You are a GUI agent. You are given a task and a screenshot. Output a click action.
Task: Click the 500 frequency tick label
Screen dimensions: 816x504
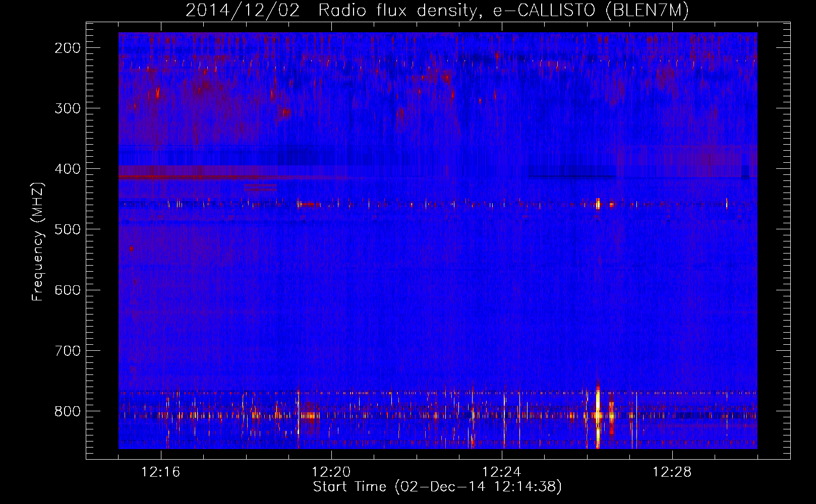(68, 229)
